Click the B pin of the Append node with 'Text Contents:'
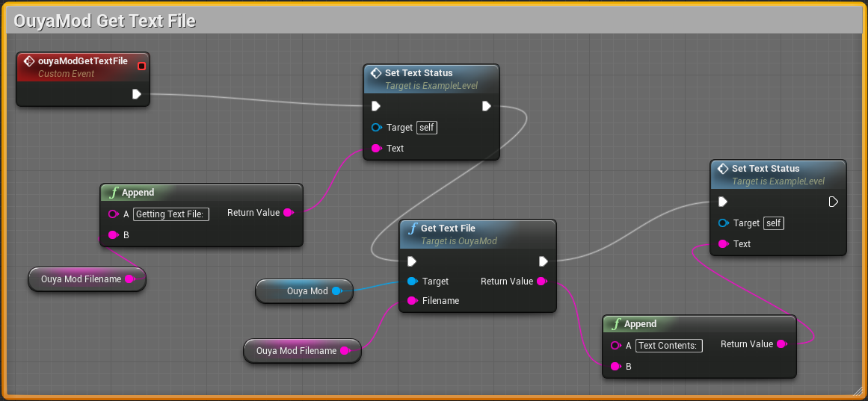This screenshot has height=401, width=868. 615,367
